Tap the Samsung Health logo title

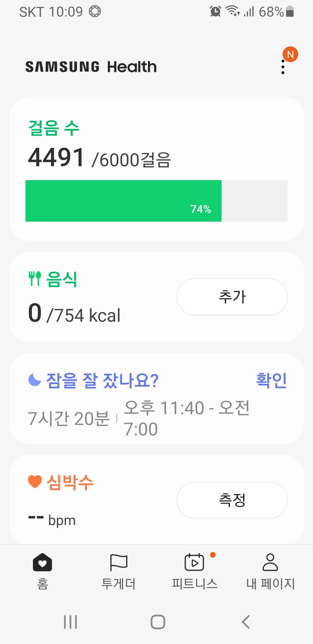pyautogui.click(x=91, y=67)
